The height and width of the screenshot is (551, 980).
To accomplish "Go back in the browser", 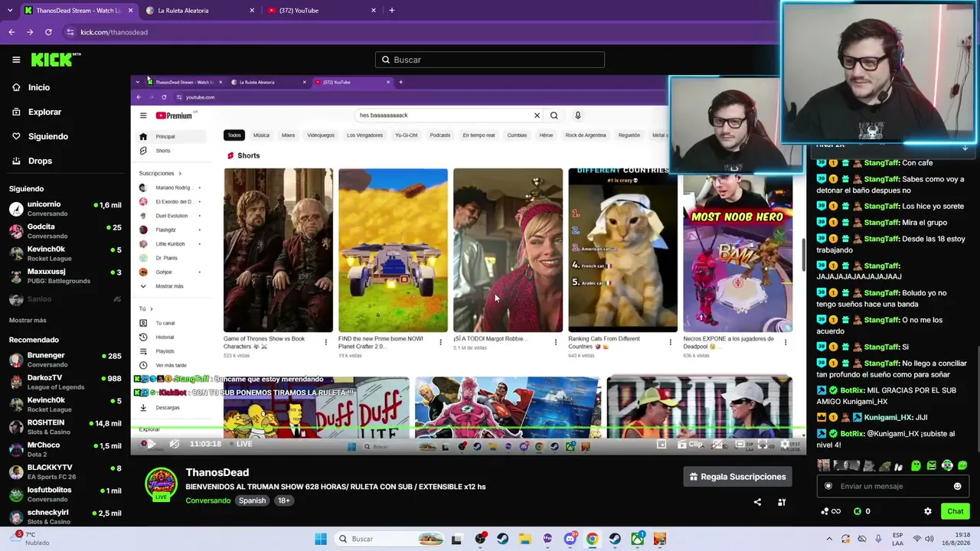I will (11, 32).
